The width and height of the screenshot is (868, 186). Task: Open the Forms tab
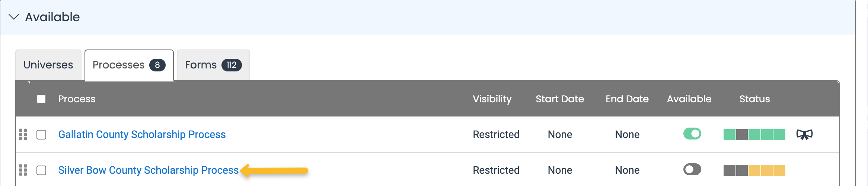[x=213, y=65]
